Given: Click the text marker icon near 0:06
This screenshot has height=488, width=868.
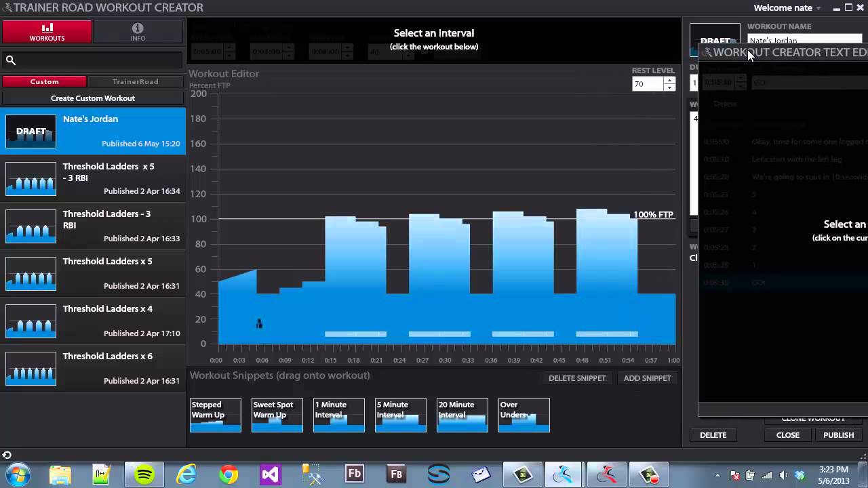Looking at the screenshot, I should (x=259, y=324).
